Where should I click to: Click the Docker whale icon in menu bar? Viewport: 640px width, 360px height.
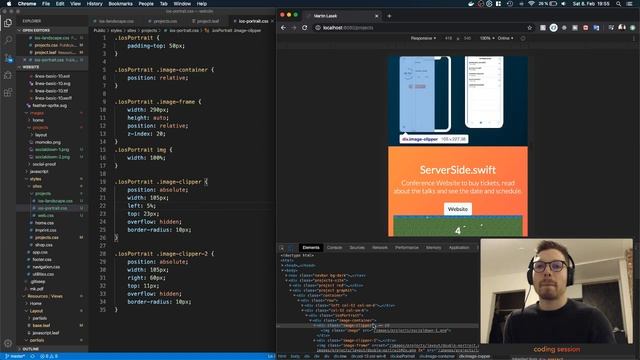coord(471,4)
